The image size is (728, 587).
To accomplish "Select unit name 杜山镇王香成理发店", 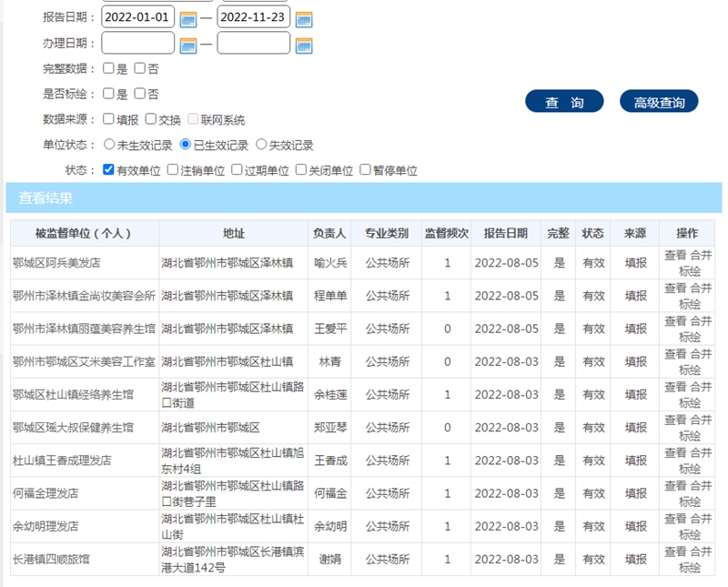I will (x=62, y=460).
